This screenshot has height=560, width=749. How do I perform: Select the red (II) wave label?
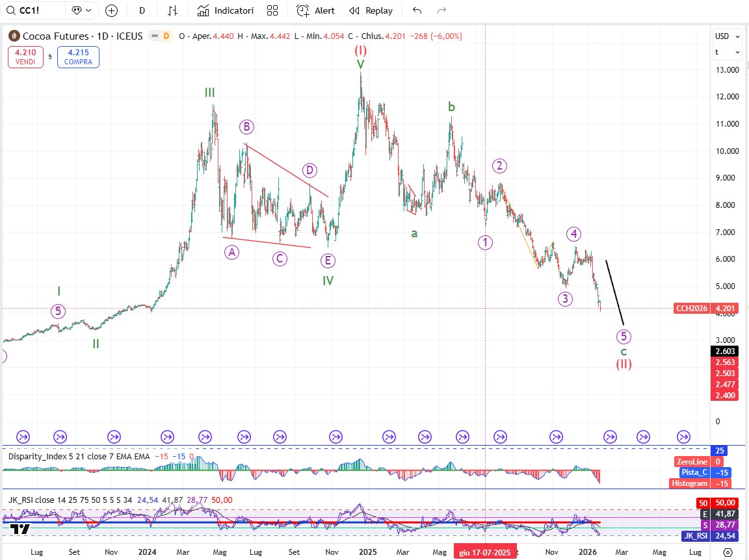624,364
